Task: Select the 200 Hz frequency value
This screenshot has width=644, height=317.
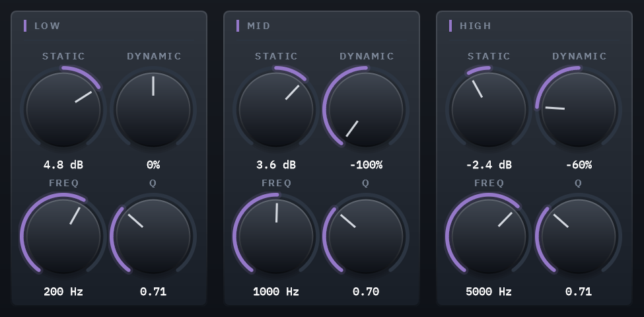Action: (x=63, y=292)
